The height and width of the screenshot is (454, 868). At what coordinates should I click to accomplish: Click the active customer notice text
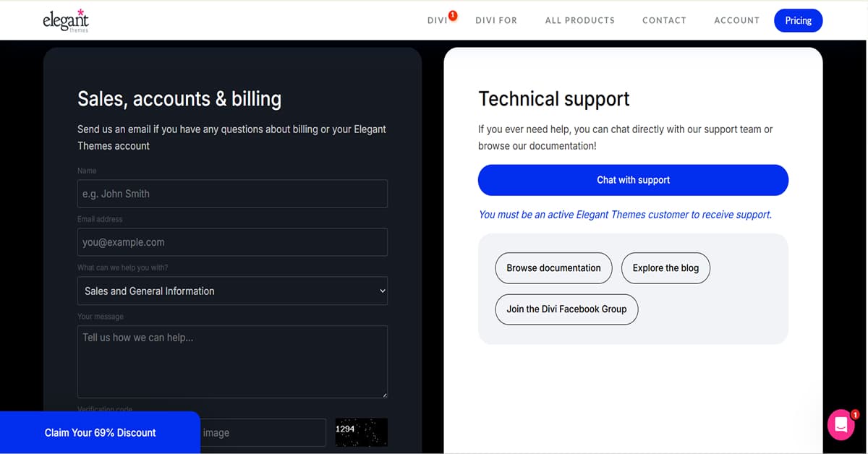(625, 215)
